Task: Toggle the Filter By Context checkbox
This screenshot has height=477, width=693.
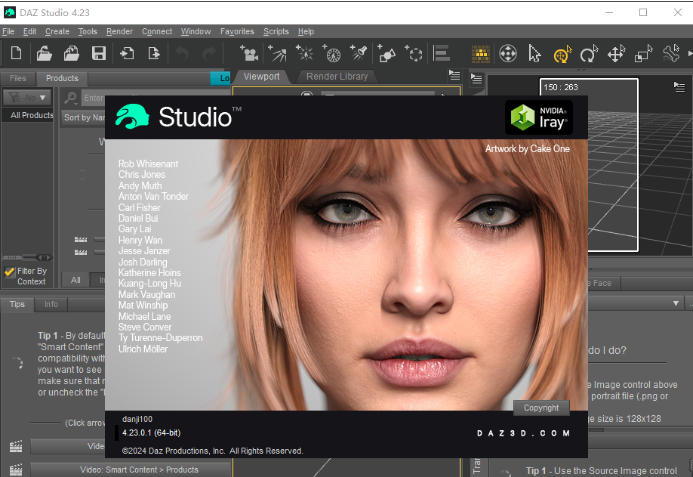Action: click(9, 271)
